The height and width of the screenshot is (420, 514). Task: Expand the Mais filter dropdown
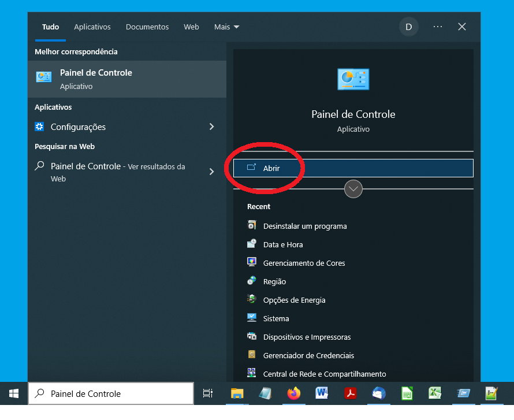coord(226,27)
